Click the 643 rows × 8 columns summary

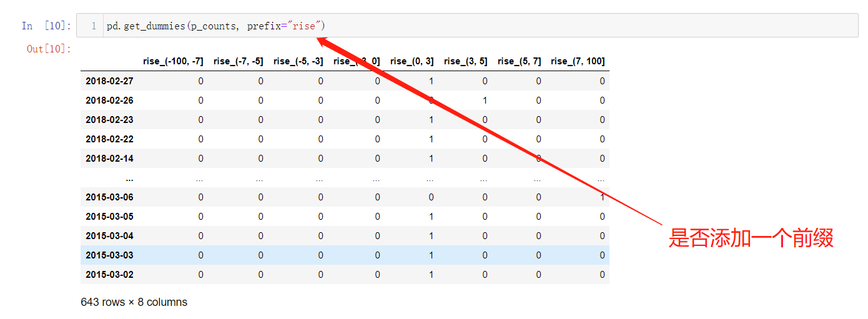(x=134, y=302)
